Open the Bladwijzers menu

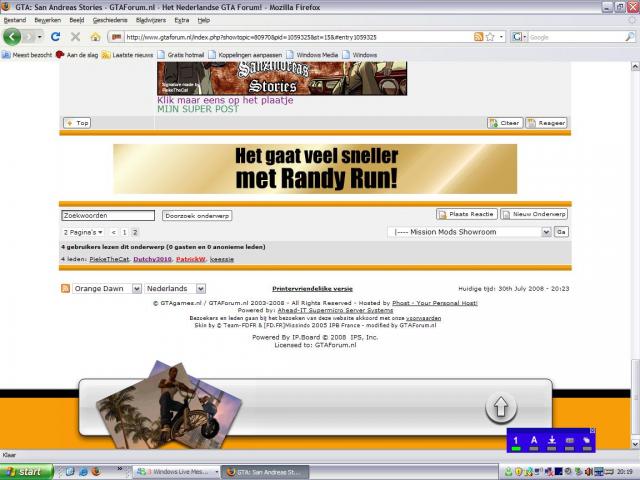150,20
